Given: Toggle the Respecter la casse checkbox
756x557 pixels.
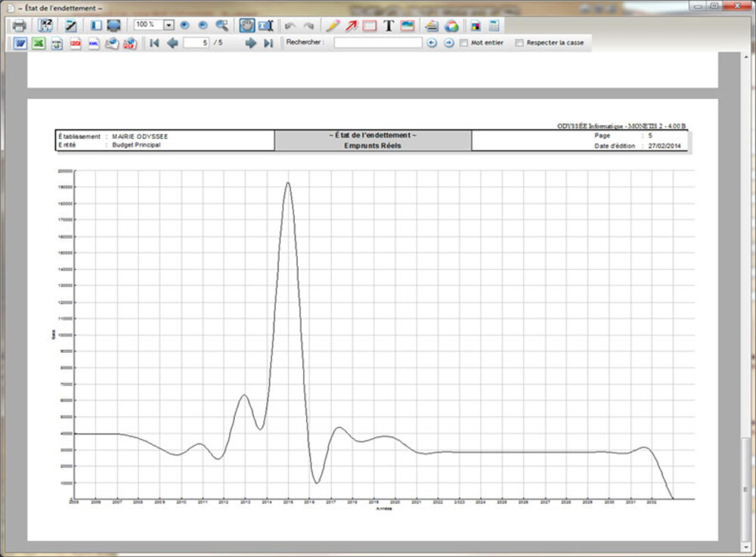Looking at the screenshot, I should pos(519,43).
